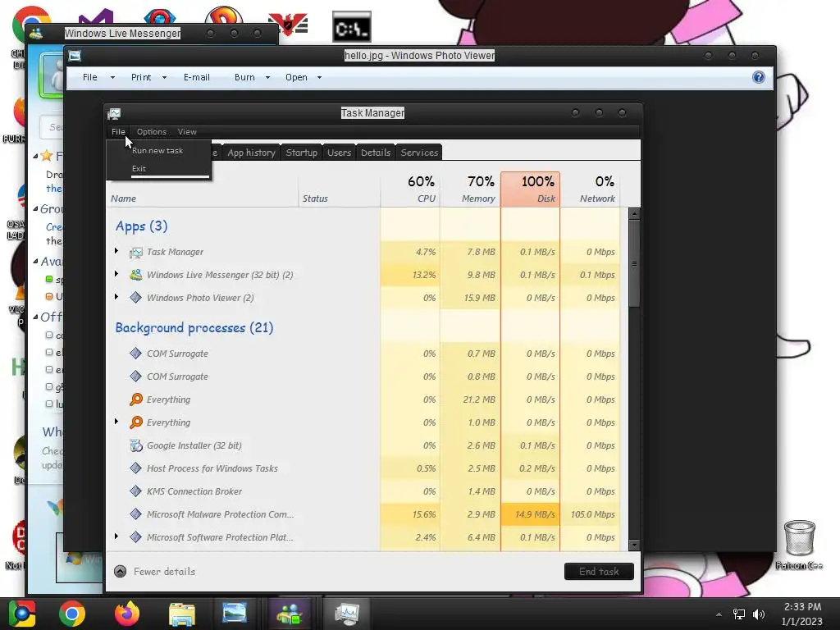
Task: Click the Photo Viewer title bar icon
Action: (x=75, y=56)
